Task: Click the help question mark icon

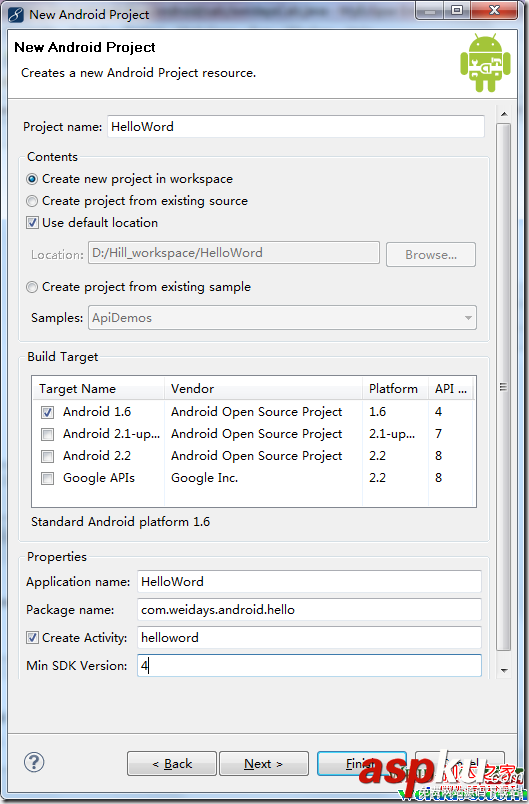Action: (34, 762)
